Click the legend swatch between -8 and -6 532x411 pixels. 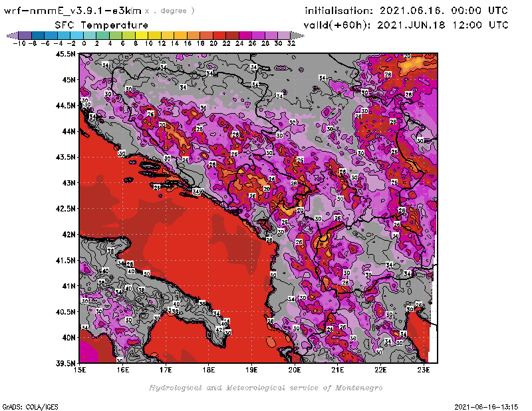[x=38, y=35]
